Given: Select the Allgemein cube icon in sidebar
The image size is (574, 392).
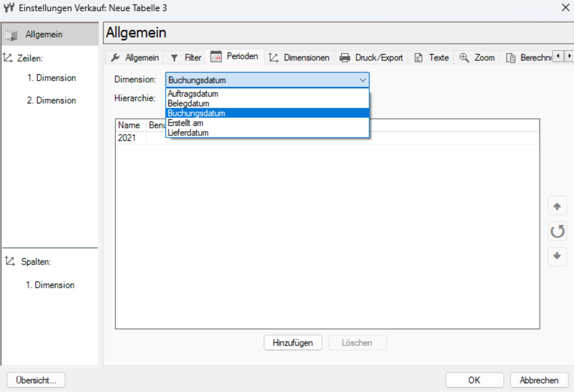Looking at the screenshot, I should click(12, 35).
